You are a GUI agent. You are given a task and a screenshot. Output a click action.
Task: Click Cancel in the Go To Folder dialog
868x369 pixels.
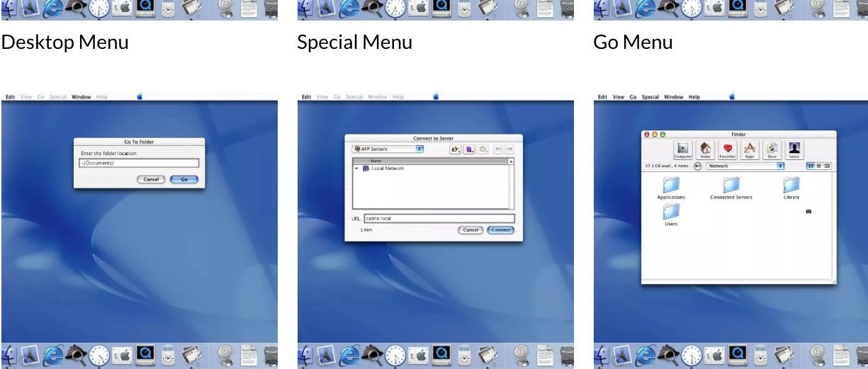(151, 180)
